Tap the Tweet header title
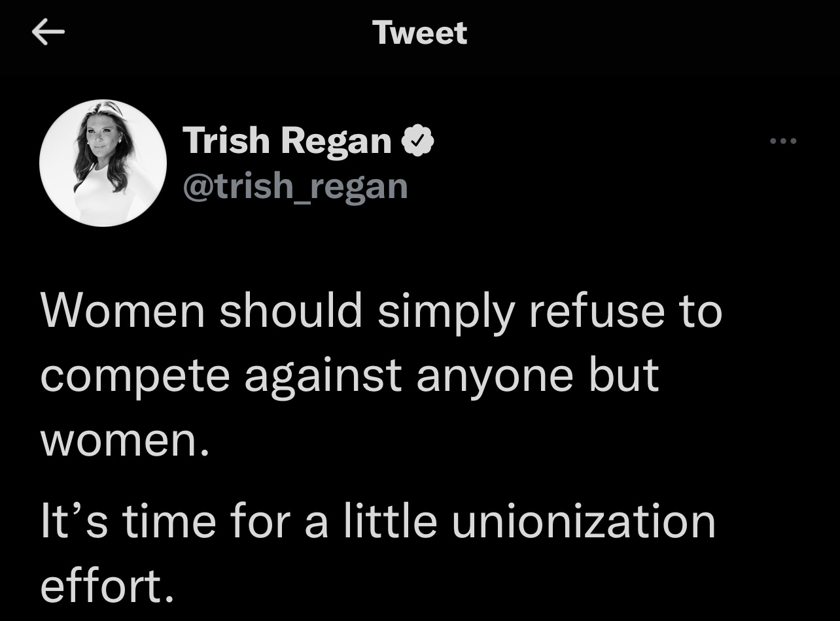Screen dimensions: 840x621 [420, 33]
